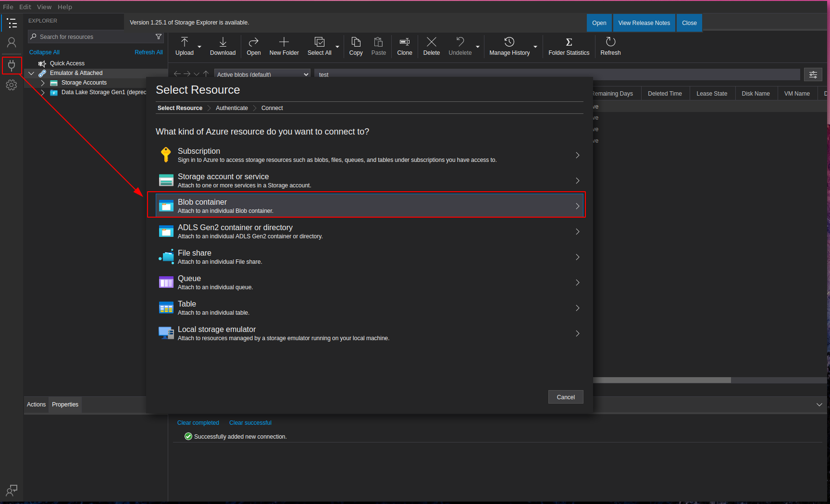Cancel the Select Resource dialog
The width and height of the screenshot is (830, 504).
(x=566, y=397)
